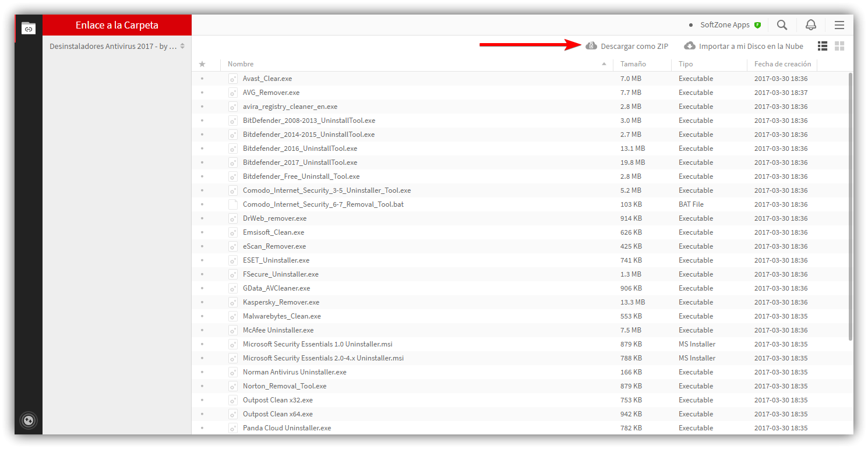Click the green shield badge beside SoftZone Apps
The width and height of the screenshot is (868, 449).
(757, 25)
